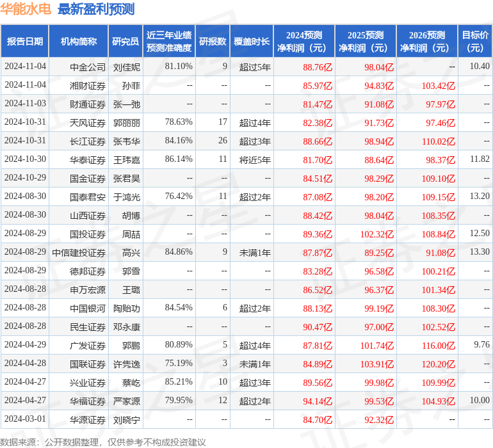
Task: Click target price 10.40
Action: tap(480, 67)
